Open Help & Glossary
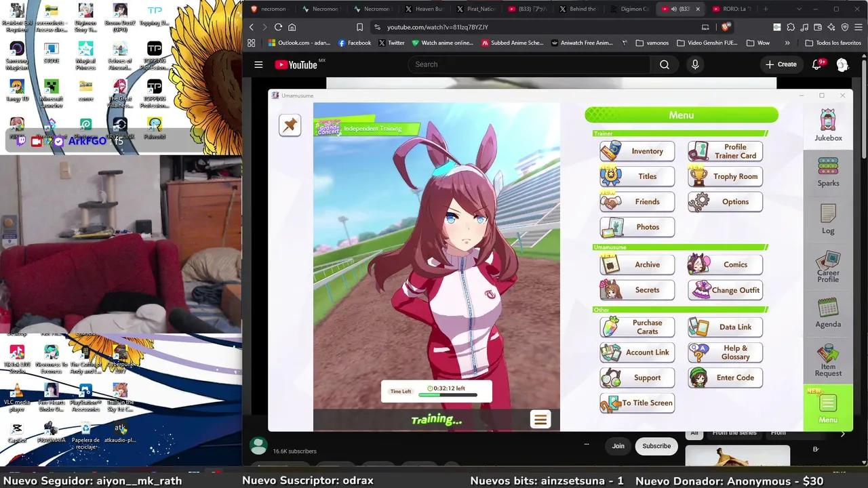 [726, 352]
